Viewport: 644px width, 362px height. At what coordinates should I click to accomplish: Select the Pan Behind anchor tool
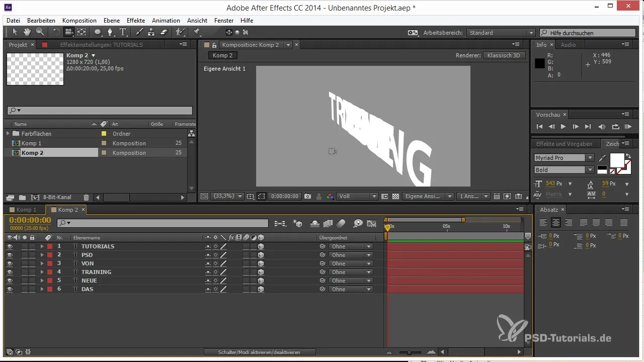click(81, 32)
